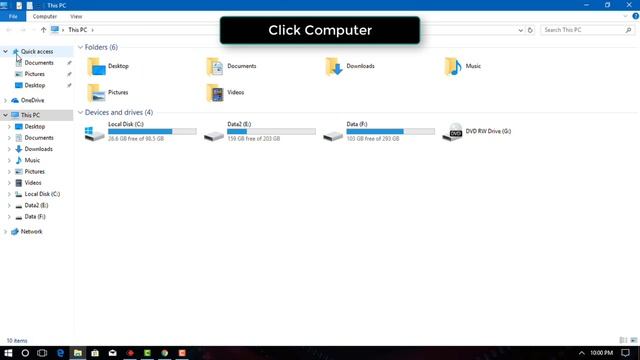The width and height of the screenshot is (640, 360).
Task: Switch to details view layout button
Action: tap(623, 340)
